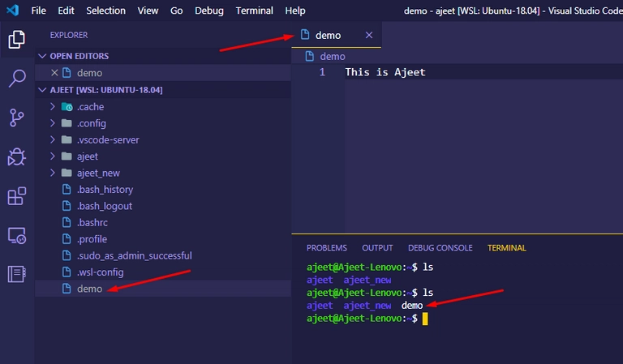Image resolution: width=623 pixels, height=364 pixels.
Task: Open the Remote Explorer view
Action: pos(17,235)
